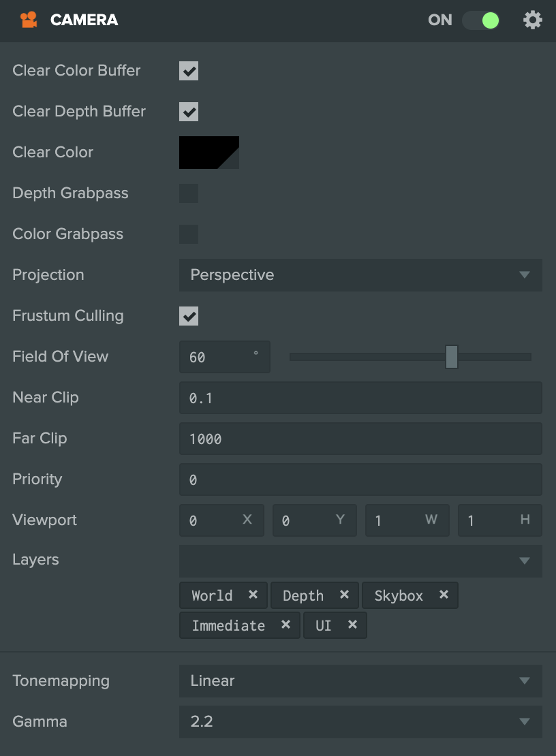Click the Far Clip input field

tap(360, 439)
